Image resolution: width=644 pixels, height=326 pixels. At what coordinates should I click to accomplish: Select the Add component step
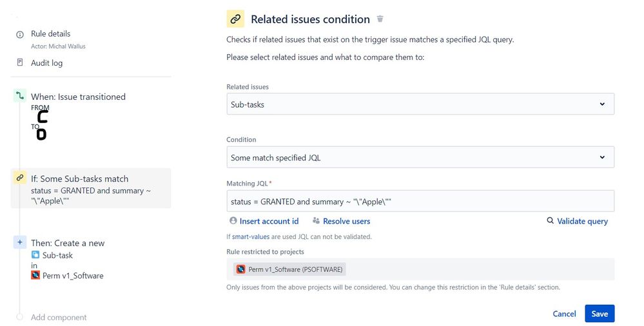pyautogui.click(x=59, y=318)
